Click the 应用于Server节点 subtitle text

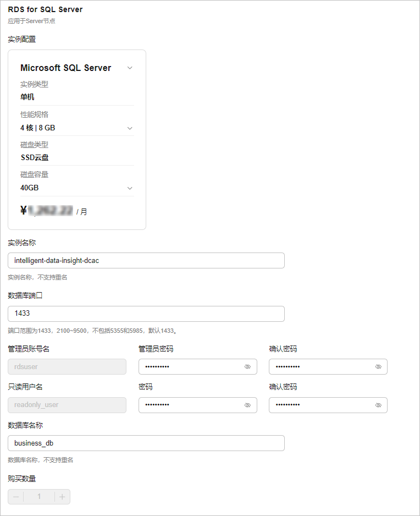point(31,21)
